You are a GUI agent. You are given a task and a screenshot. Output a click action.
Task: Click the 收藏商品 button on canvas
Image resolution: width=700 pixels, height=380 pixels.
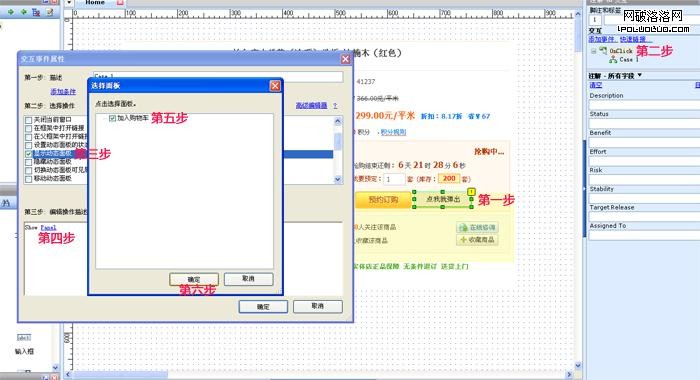point(477,240)
